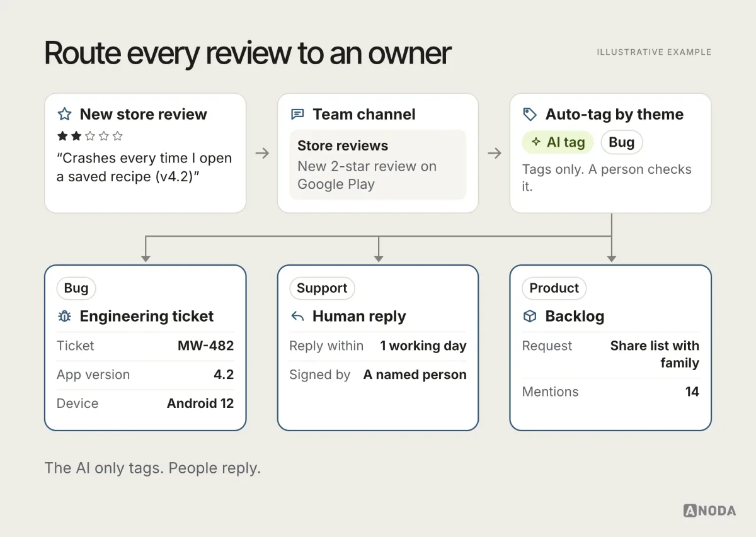Click the Share list with family request

pyautogui.click(x=655, y=354)
